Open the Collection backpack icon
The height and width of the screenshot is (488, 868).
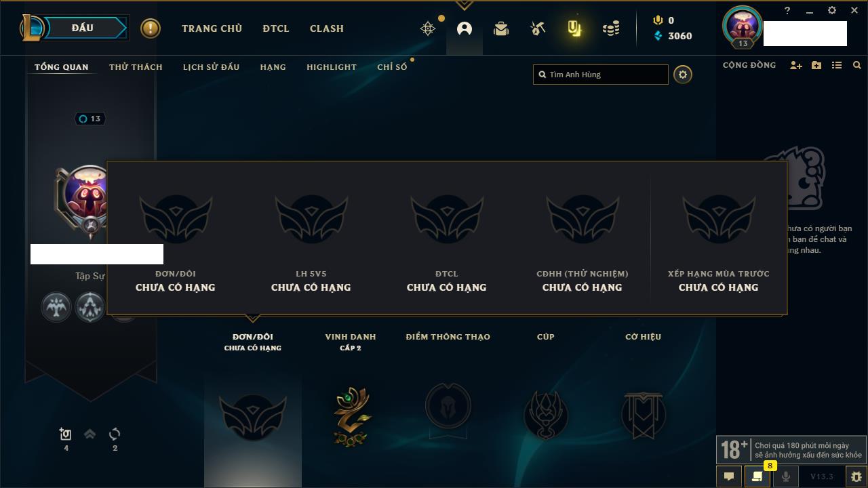point(501,28)
